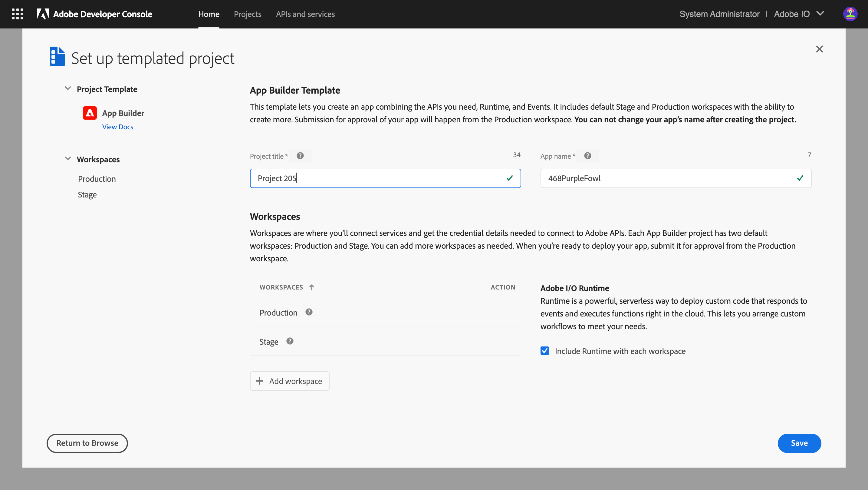This screenshot has width=868, height=490.
Task: Open the View Docs link
Action: pyautogui.click(x=118, y=127)
